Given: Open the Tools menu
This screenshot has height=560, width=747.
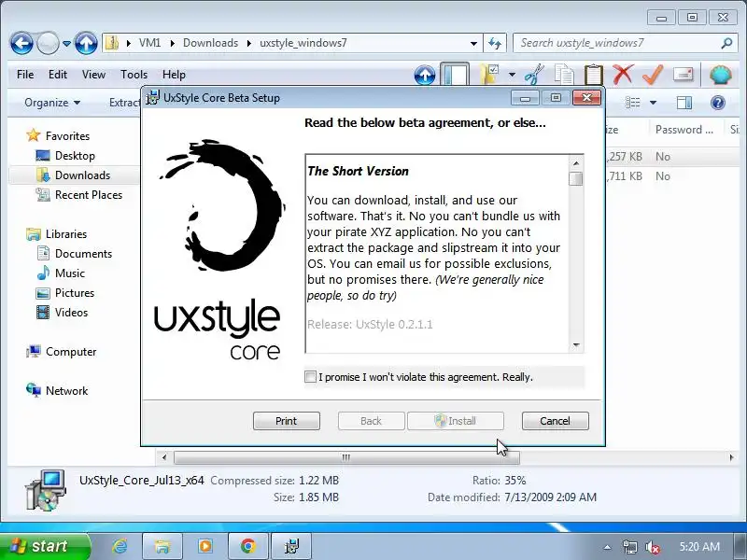Looking at the screenshot, I should click(x=134, y=75).
